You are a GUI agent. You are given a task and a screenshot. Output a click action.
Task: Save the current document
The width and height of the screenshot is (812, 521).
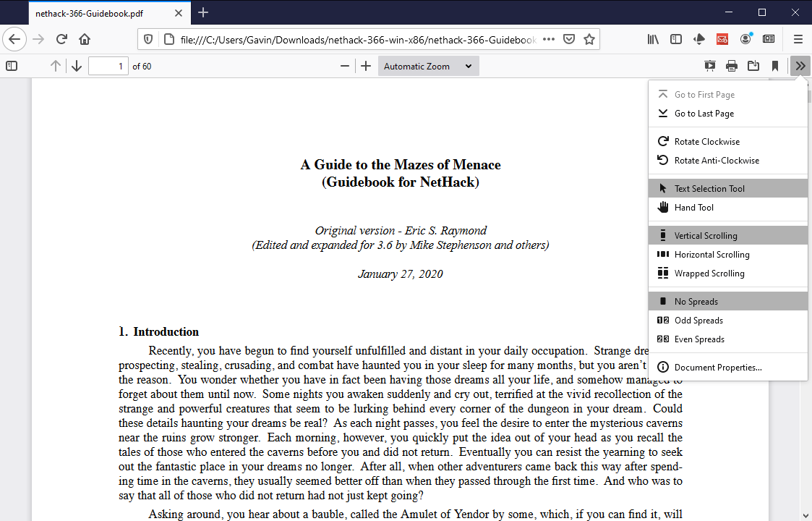[753, 66]
